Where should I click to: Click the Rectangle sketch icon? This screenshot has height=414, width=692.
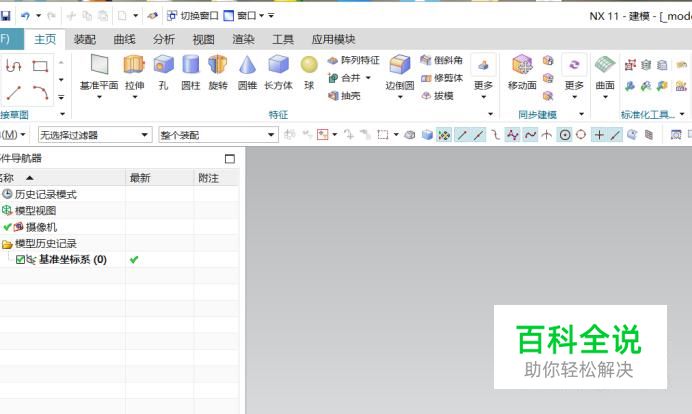(40, 66)
